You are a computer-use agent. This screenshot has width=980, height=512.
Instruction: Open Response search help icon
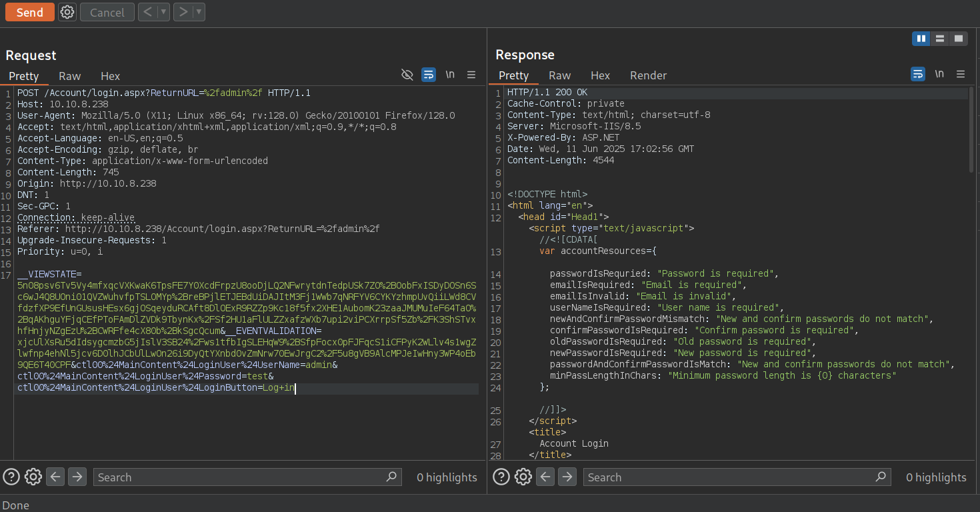click(501, 477)
